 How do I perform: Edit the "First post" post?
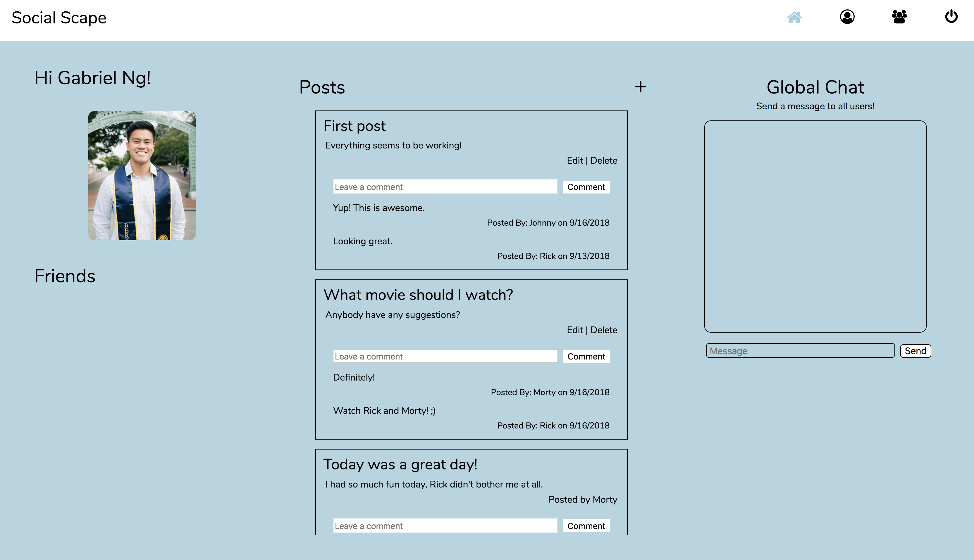574,161
